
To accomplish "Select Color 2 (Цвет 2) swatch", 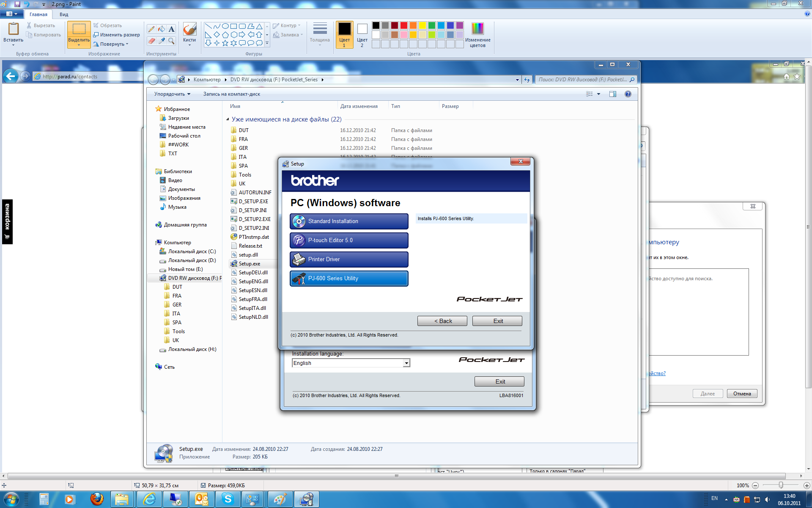I will click(362, 34).
